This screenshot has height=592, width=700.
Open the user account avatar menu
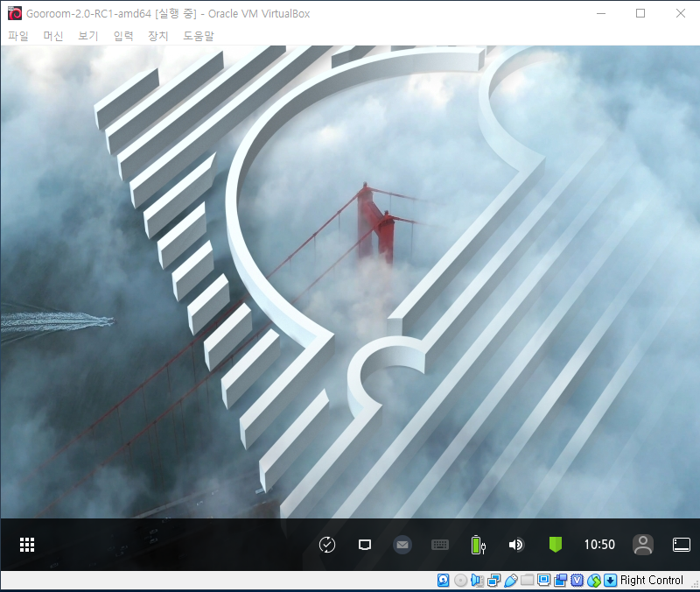coord(643,545)
